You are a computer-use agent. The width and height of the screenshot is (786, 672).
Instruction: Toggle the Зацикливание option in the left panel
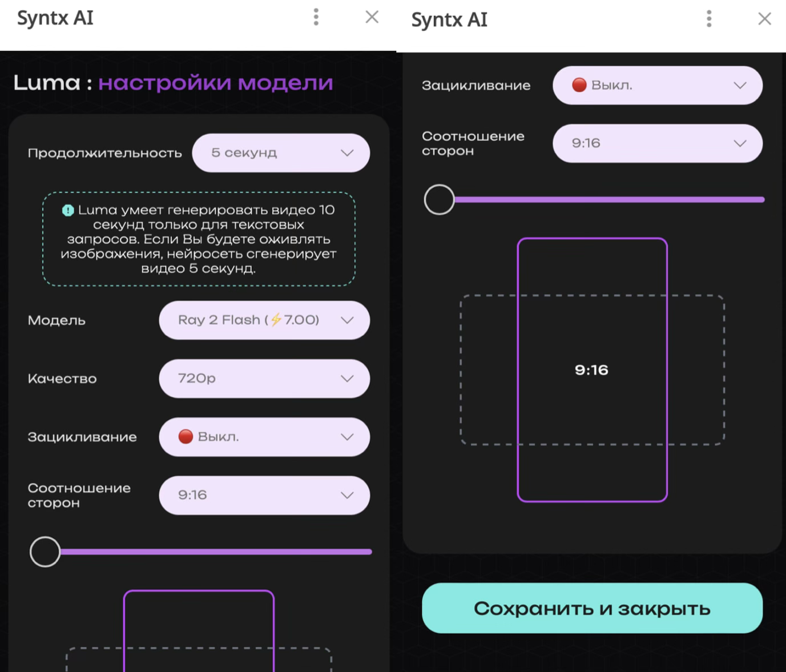(264, 437)
